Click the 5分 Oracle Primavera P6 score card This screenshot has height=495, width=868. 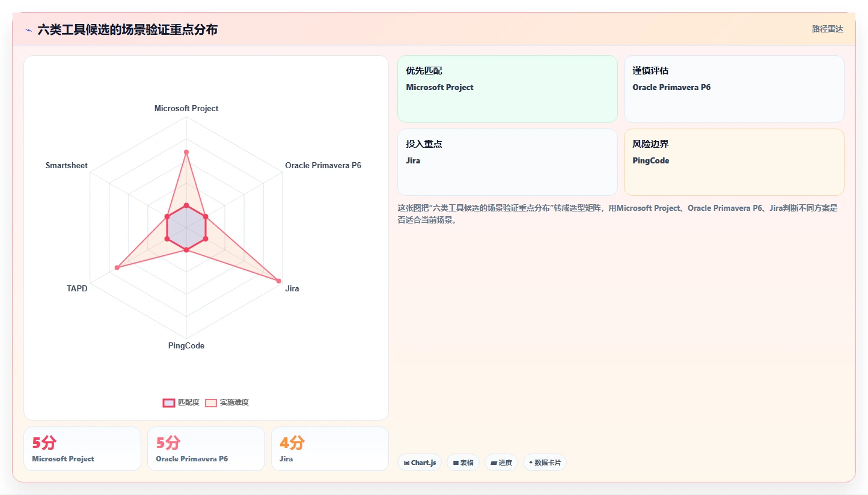[x=206, y=449]
